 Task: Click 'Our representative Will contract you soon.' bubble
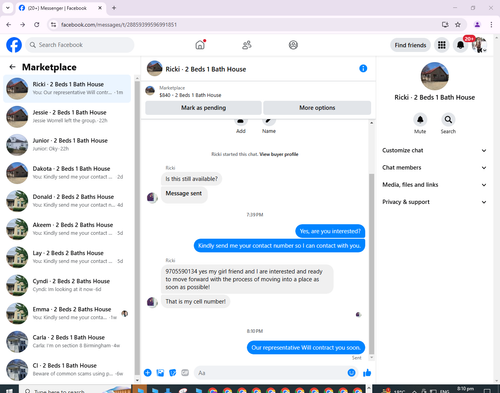pos(306,348)
